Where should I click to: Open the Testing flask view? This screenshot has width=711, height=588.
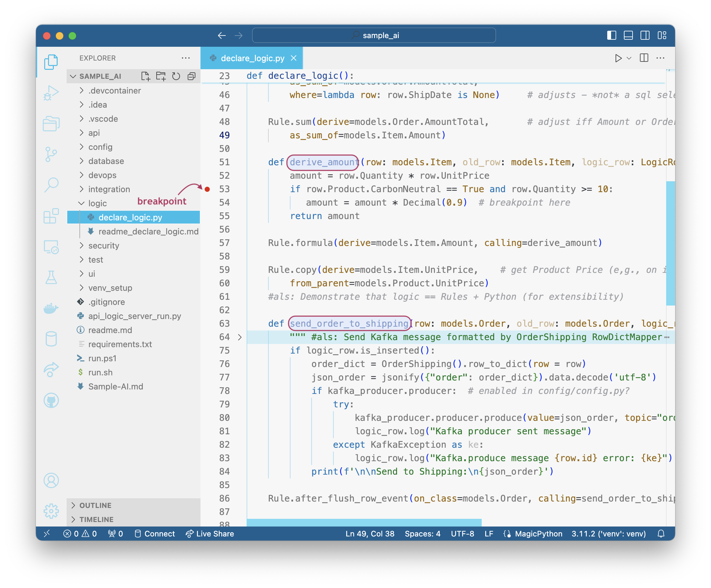coord(51,278)
